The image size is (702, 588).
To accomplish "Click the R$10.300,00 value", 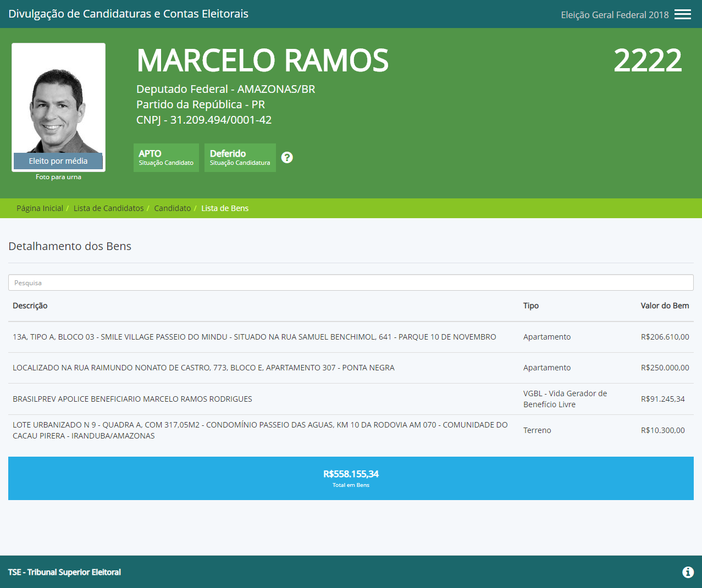I will pyautogui.click(x=663, y=430).
